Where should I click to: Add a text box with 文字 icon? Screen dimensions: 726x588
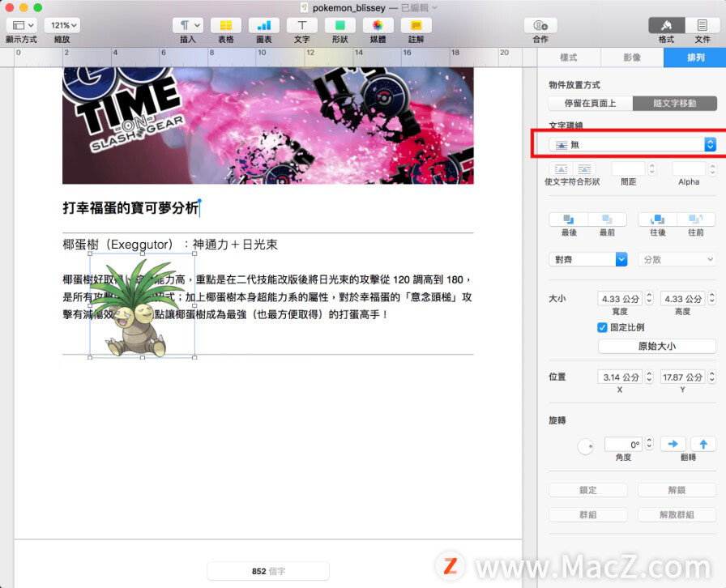(x=302, y=25)
